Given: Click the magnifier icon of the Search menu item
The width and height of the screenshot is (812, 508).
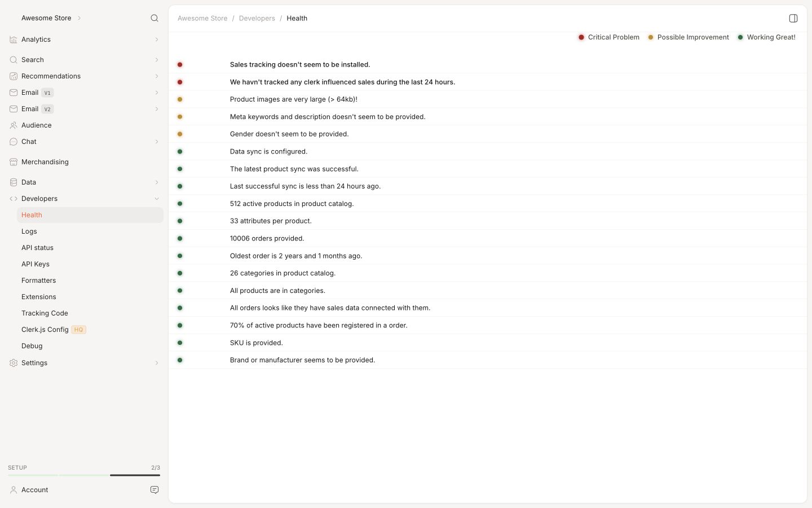Looking at the screenshot, I should click(x=14, y=60).
